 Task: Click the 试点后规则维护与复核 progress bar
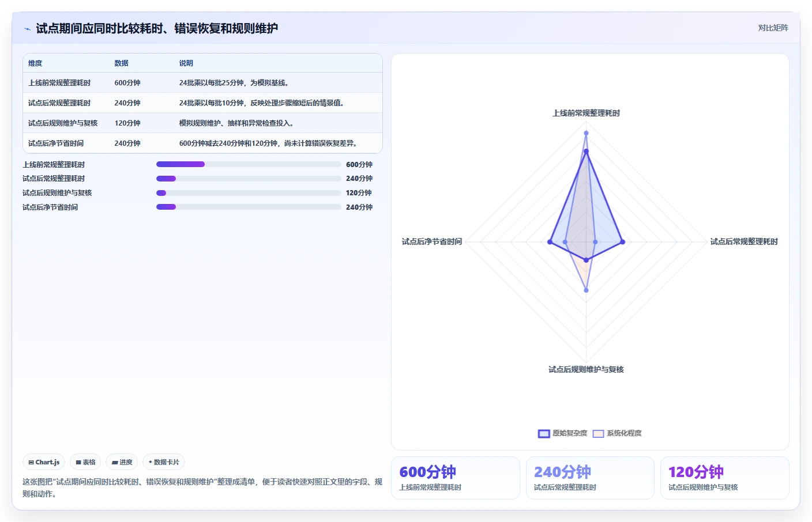point(249,193)
